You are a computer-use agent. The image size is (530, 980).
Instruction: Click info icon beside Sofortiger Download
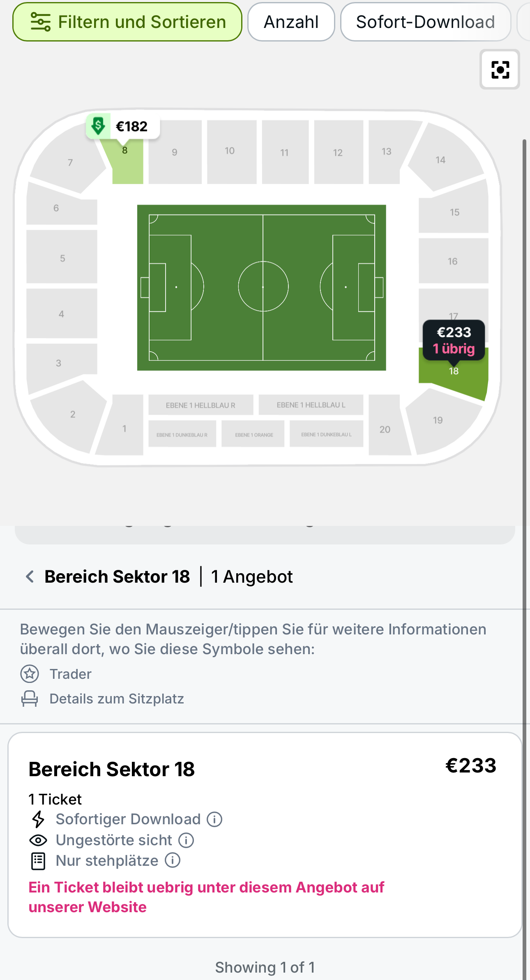click(x=214, y=819)
